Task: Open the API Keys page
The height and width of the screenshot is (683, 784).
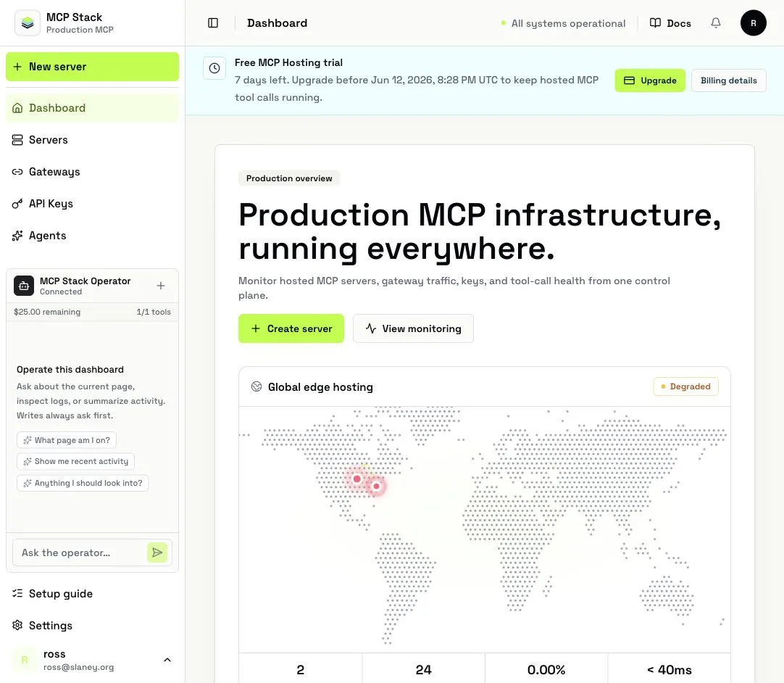Action: point(92,204)
